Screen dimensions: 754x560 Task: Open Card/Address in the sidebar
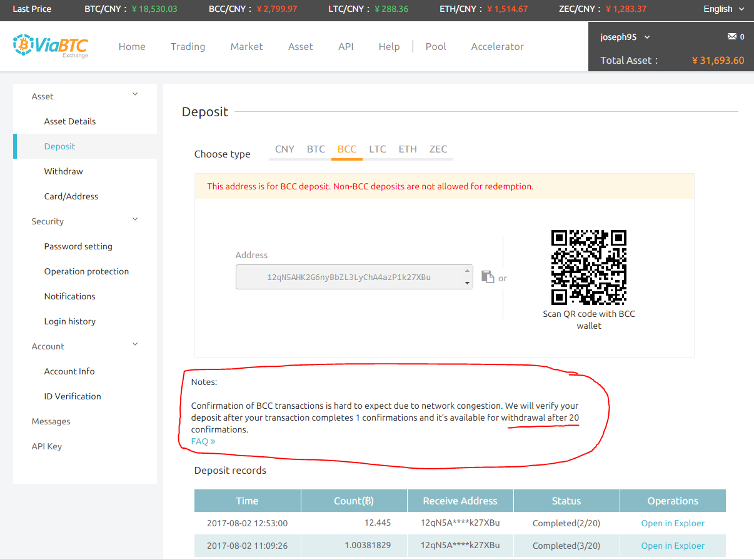tap(71, 196)
